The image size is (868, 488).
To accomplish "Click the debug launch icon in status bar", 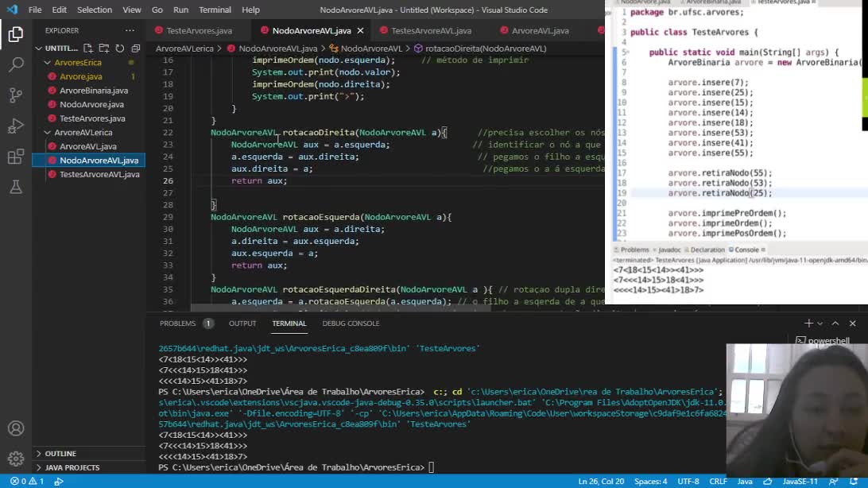I will tap(59, 482).
